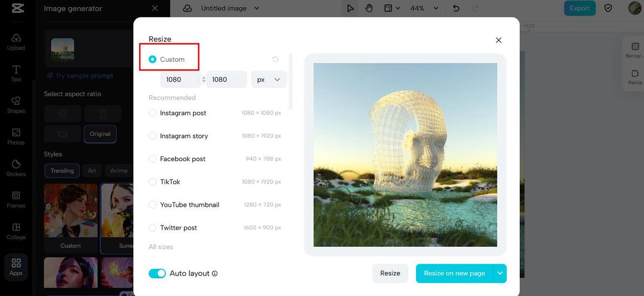
Task: Select the YouTube thumbnail size option
Action: [152, 205]
